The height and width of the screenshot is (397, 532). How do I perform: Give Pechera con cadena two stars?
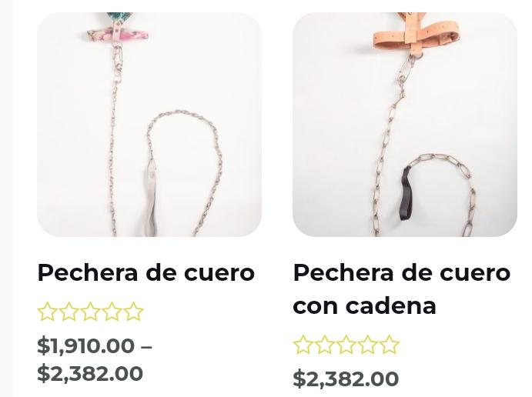point(325,345)
